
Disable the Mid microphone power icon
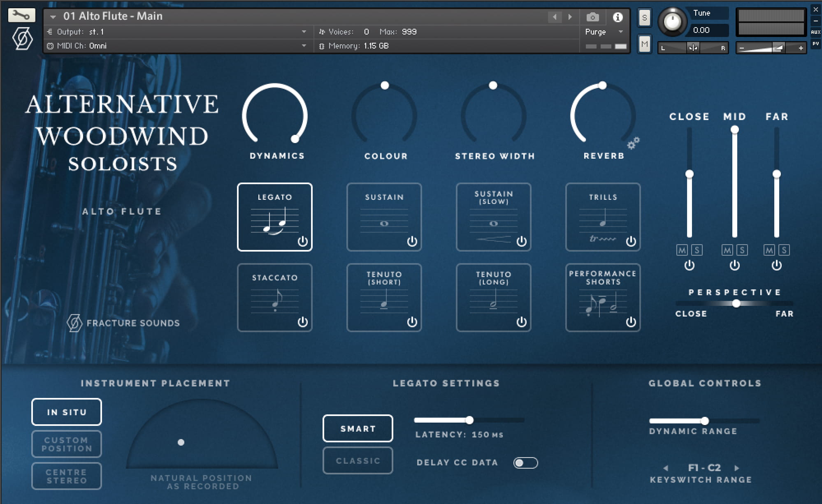pos(735,266)
